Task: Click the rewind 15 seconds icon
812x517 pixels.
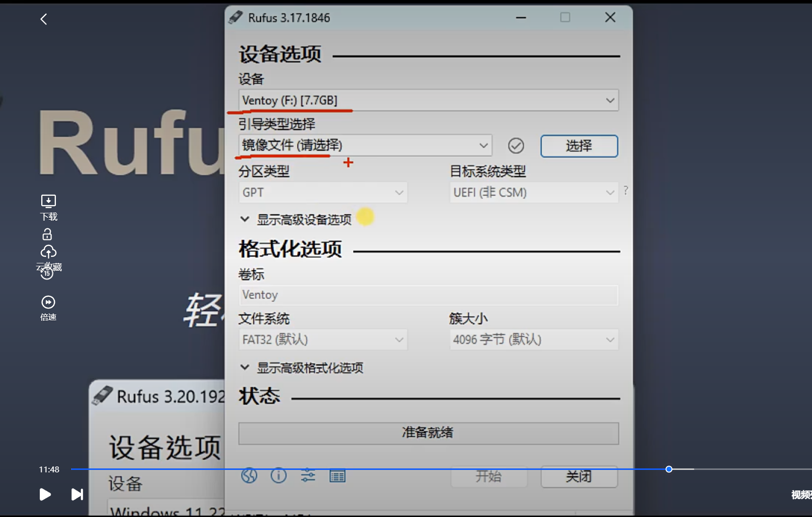Action: pos(47,273)
